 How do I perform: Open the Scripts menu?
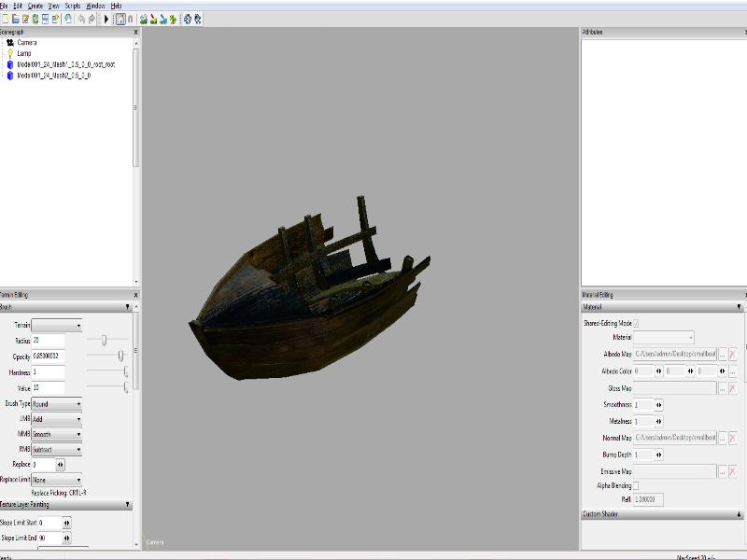click(x=73, y=6)
